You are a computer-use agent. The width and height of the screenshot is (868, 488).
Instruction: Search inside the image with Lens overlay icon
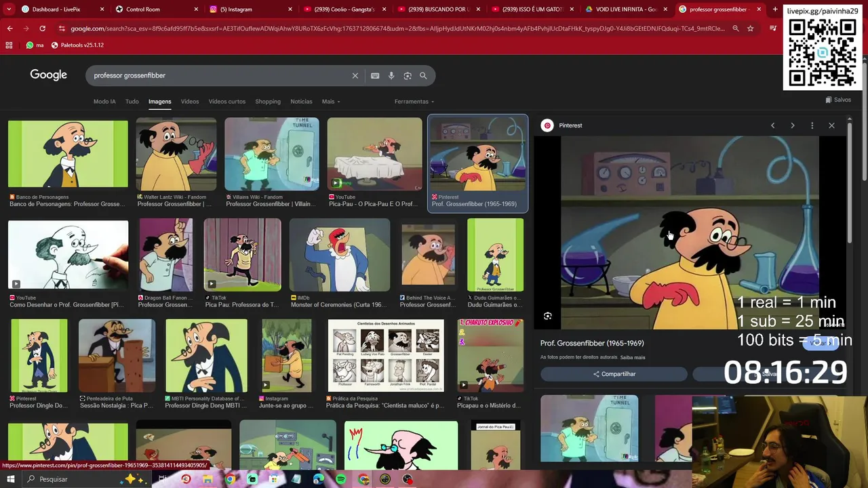point(548,316)
